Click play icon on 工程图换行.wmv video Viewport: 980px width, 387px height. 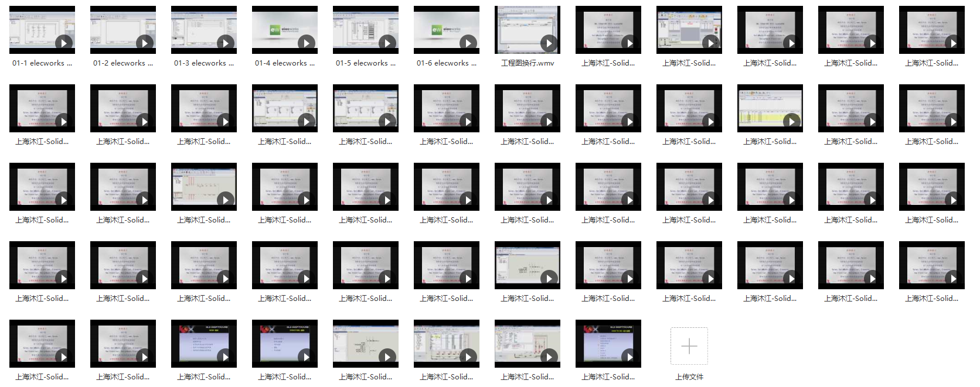point(549,43)
